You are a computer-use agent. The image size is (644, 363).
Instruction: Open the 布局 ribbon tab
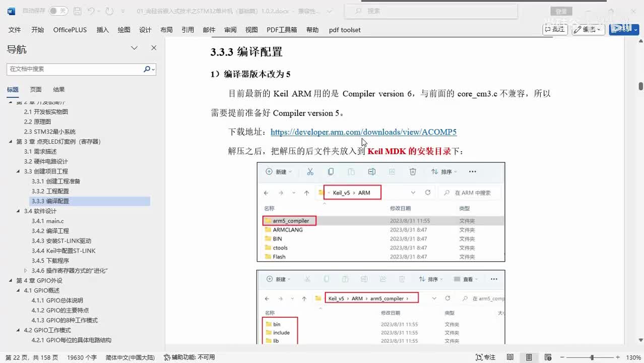(x=166, y=30)
